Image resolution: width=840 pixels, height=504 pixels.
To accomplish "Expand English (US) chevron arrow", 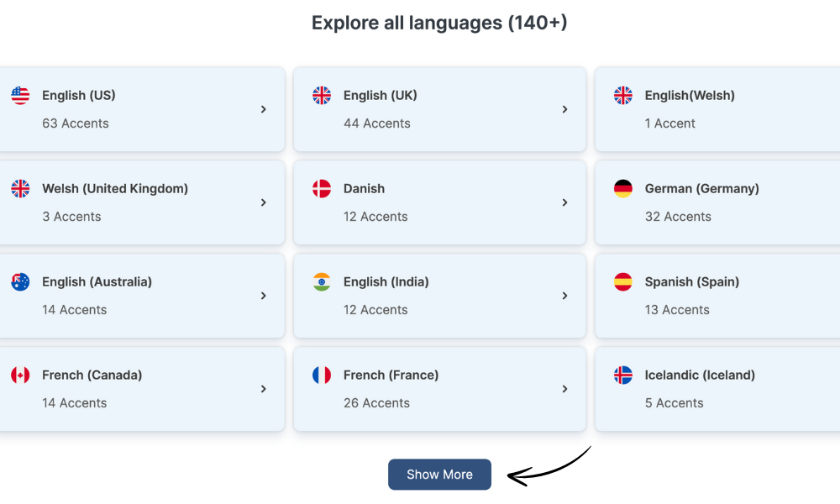I will 263,109.
